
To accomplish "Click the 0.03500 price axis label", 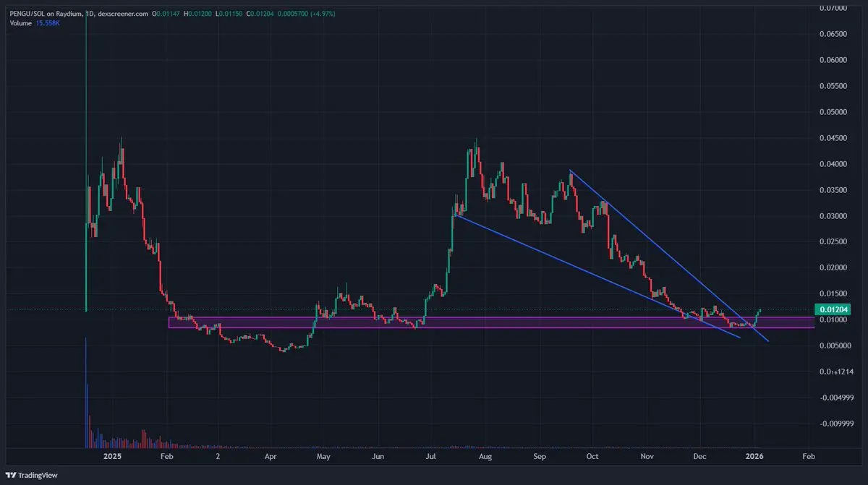I will coord(833,190).
